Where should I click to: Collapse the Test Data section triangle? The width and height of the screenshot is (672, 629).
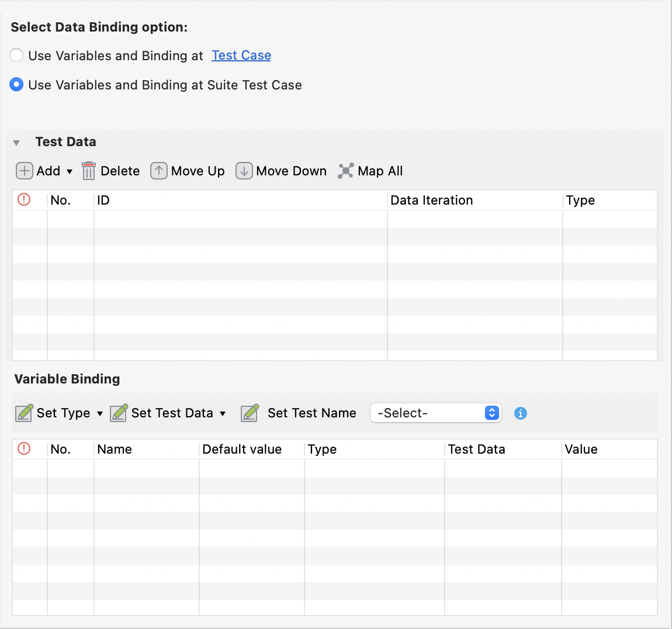(x=16, y=143)
